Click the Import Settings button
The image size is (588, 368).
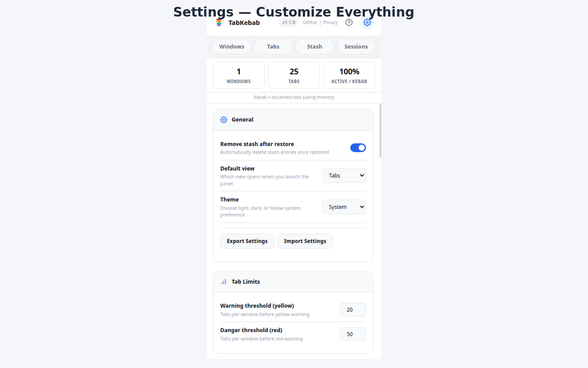305,241
